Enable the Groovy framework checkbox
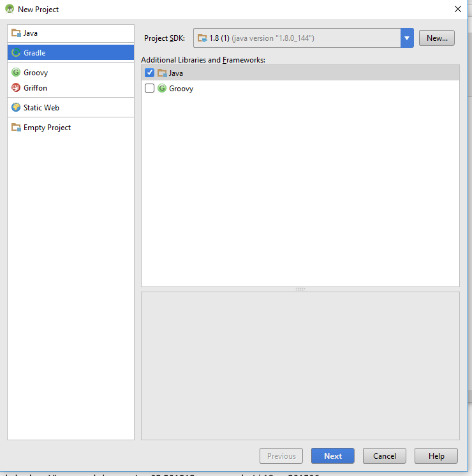472x476 pixels. pos(149,88)
